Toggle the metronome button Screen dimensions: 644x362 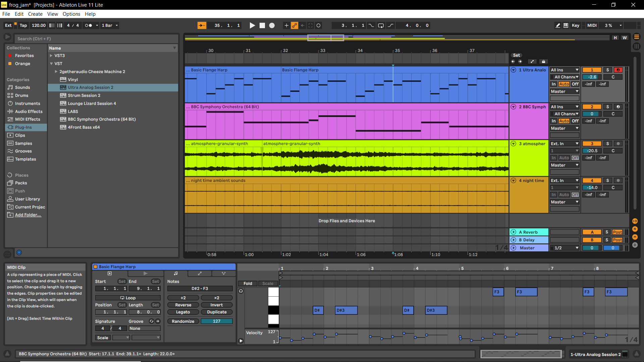(89, 25)
